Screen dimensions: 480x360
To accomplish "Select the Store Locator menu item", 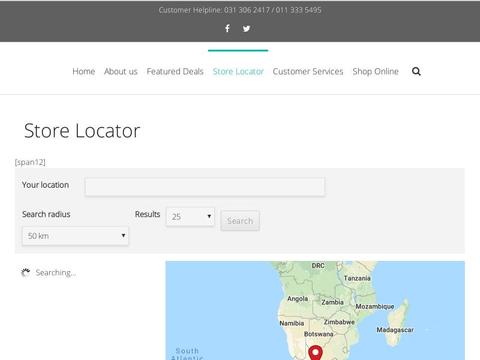I will 238,71.
